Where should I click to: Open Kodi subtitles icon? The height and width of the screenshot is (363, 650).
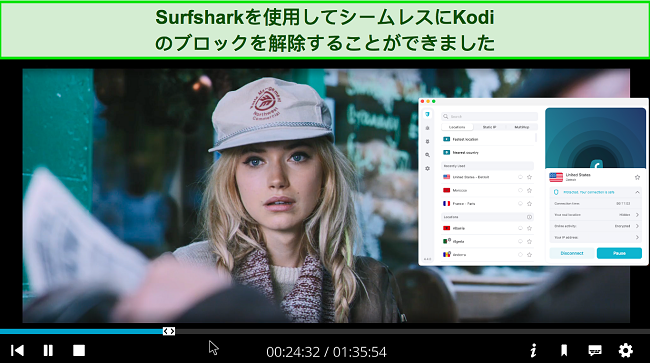[595, 351]
